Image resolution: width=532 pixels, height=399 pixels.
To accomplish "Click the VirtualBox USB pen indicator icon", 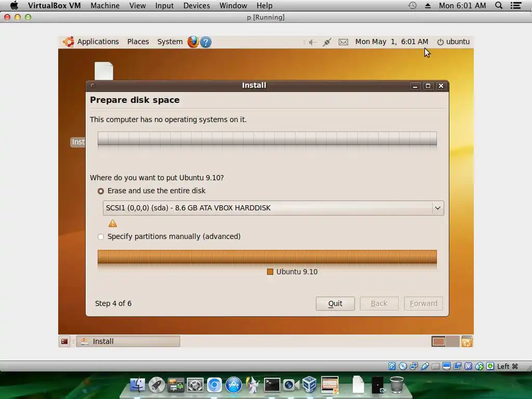I will point(425,366).
